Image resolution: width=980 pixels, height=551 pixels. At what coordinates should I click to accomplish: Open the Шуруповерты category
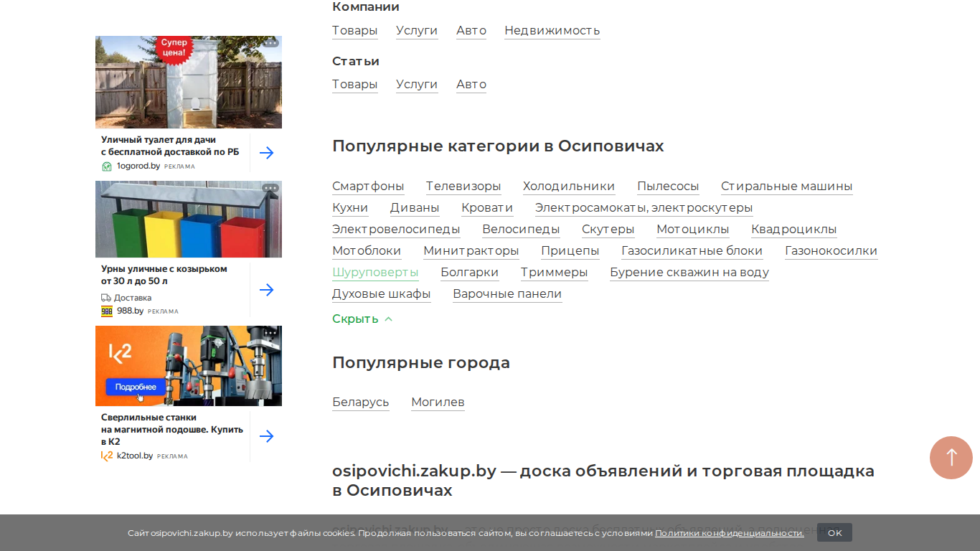tap(375, 272)
